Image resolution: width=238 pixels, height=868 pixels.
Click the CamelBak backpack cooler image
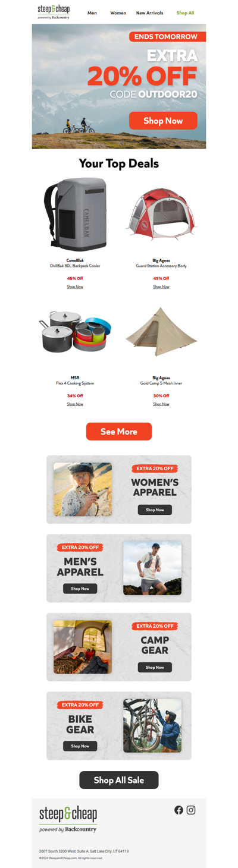[x=75, y=214]
